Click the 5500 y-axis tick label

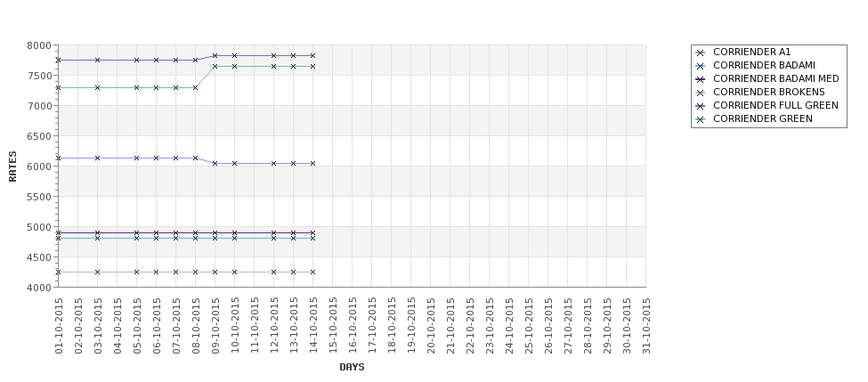coord(39,197)
